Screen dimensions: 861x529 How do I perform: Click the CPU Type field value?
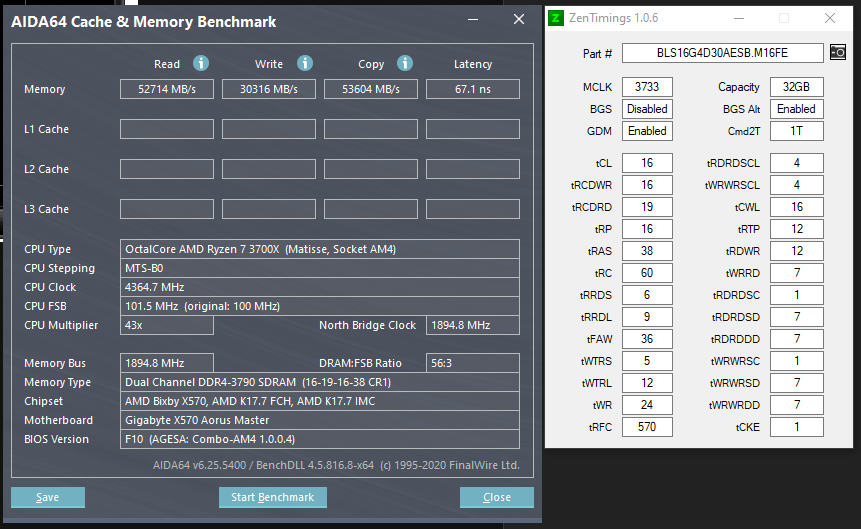[x=320, y=249]
